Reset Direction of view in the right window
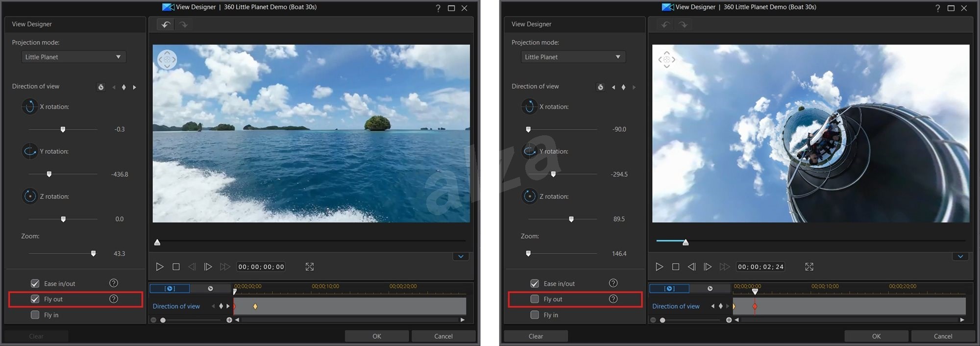This screenshot has width=980, height=346. coord(600,87)
